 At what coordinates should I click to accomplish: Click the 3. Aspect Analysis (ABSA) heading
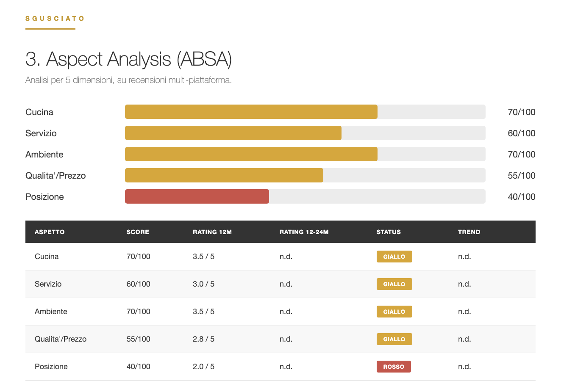129,59
